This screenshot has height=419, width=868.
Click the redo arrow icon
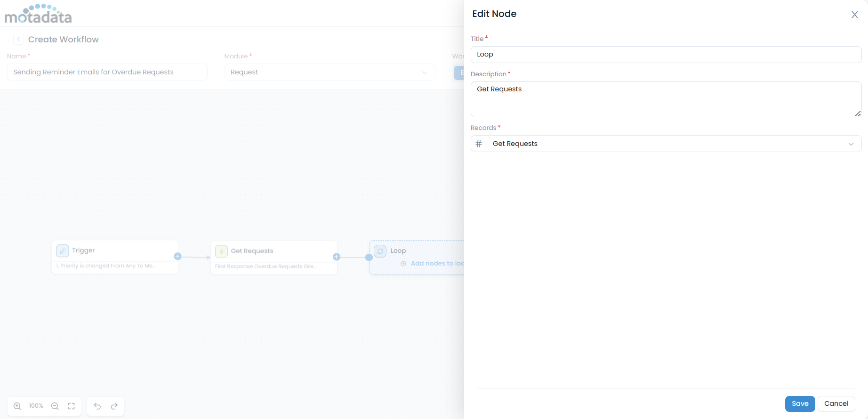coord(114,406)
